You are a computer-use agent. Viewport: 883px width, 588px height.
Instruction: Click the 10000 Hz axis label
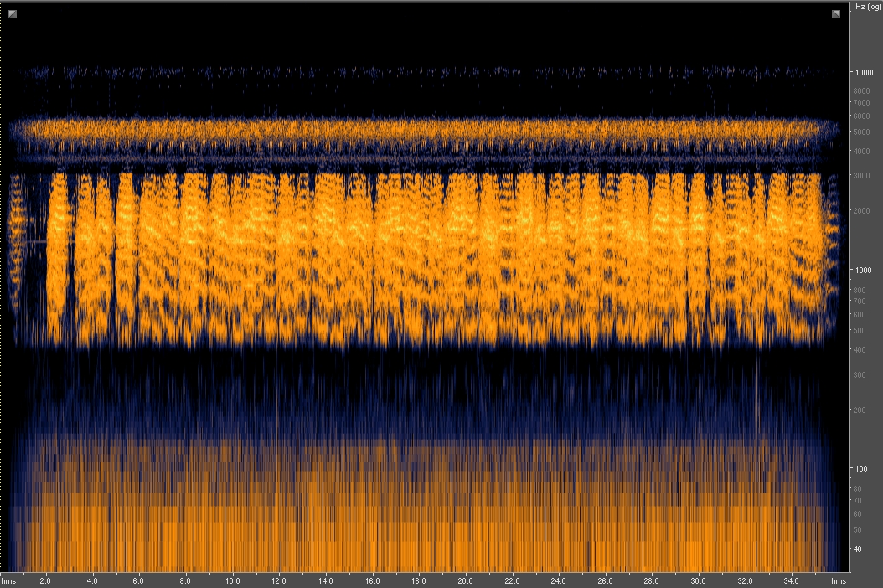click(x=865, y=73)
